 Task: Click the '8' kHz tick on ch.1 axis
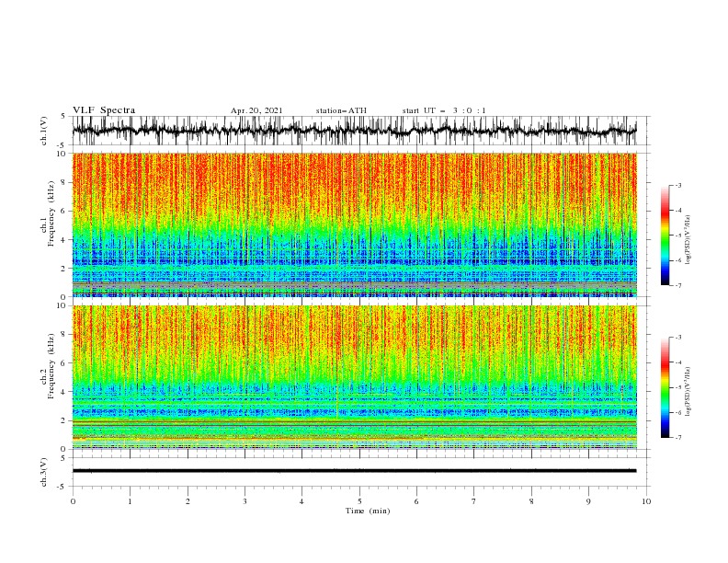point(64,182)
